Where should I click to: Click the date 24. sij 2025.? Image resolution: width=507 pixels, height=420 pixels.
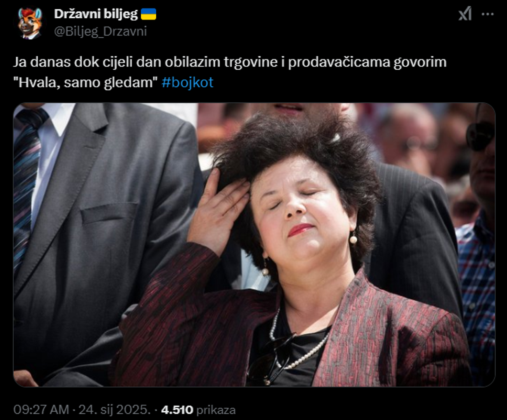(115, 409)
